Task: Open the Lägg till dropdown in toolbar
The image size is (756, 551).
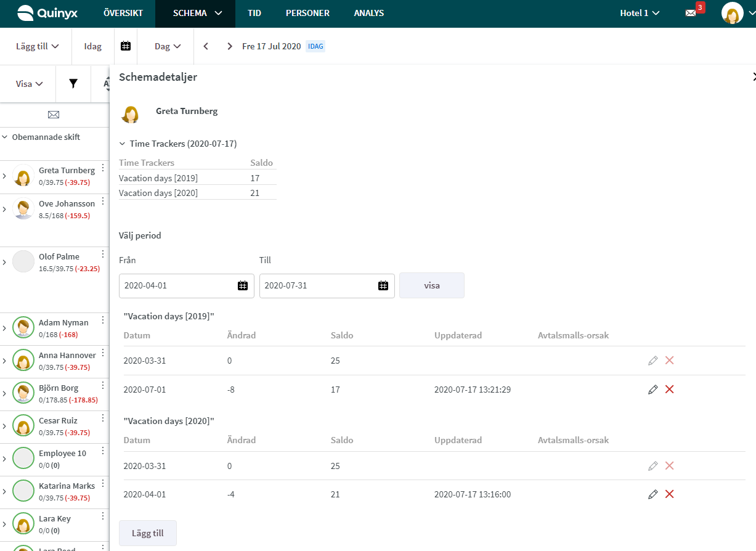Action: coord(38,46)
